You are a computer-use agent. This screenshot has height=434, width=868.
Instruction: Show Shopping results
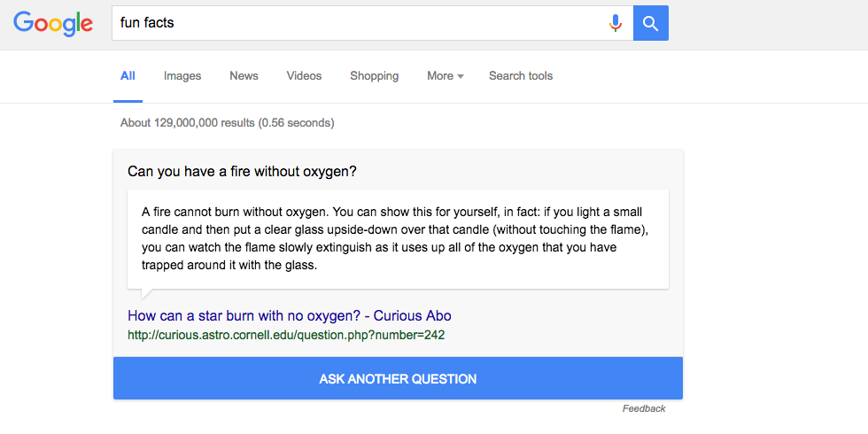(x=374, y=76)
